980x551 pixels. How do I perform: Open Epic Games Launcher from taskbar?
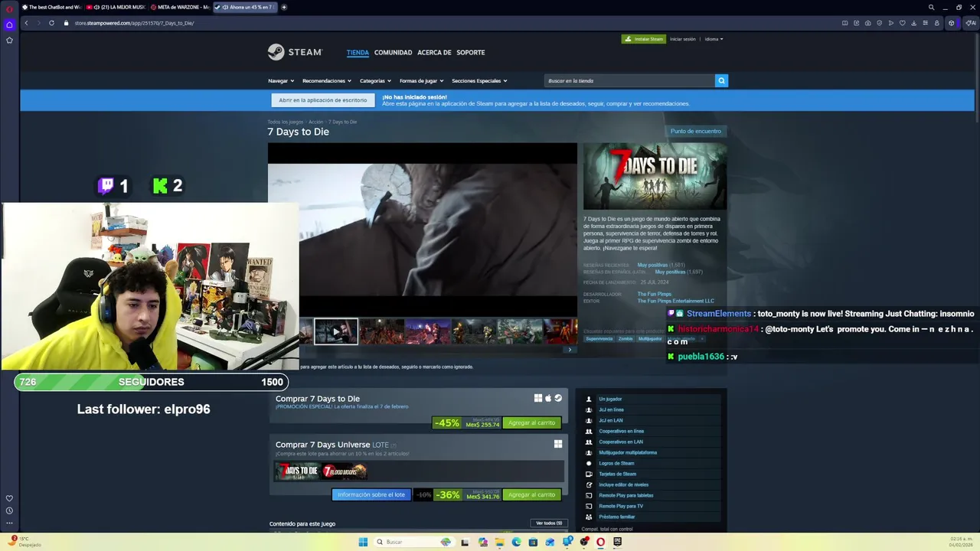[617, 542]
